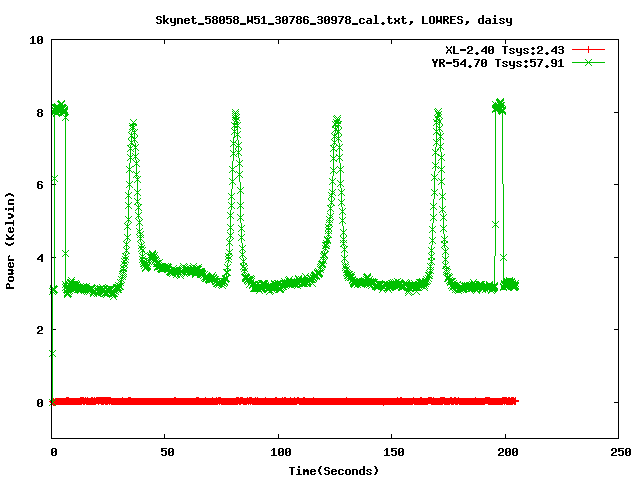Click the x-axis tick label 150

coord(394,452)
